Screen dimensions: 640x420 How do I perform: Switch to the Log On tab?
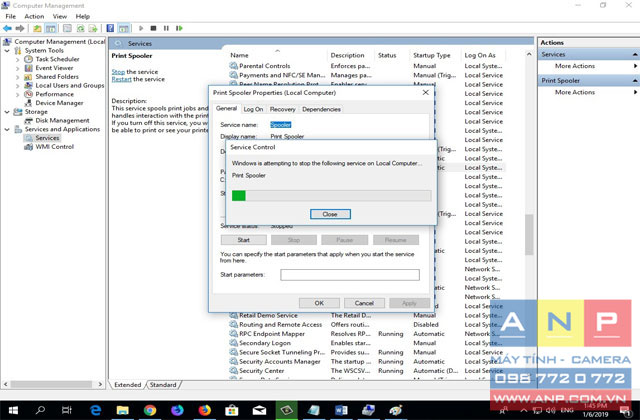(253, 109)
